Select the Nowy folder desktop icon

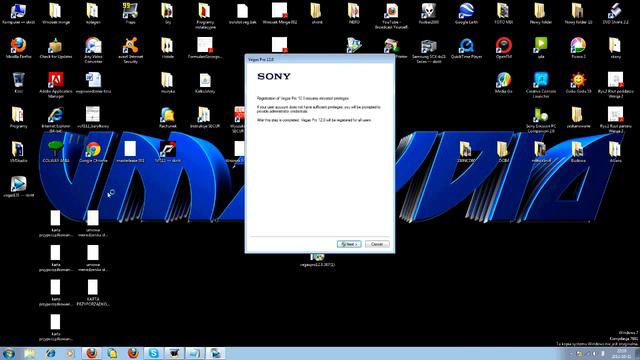coord(540,13)
